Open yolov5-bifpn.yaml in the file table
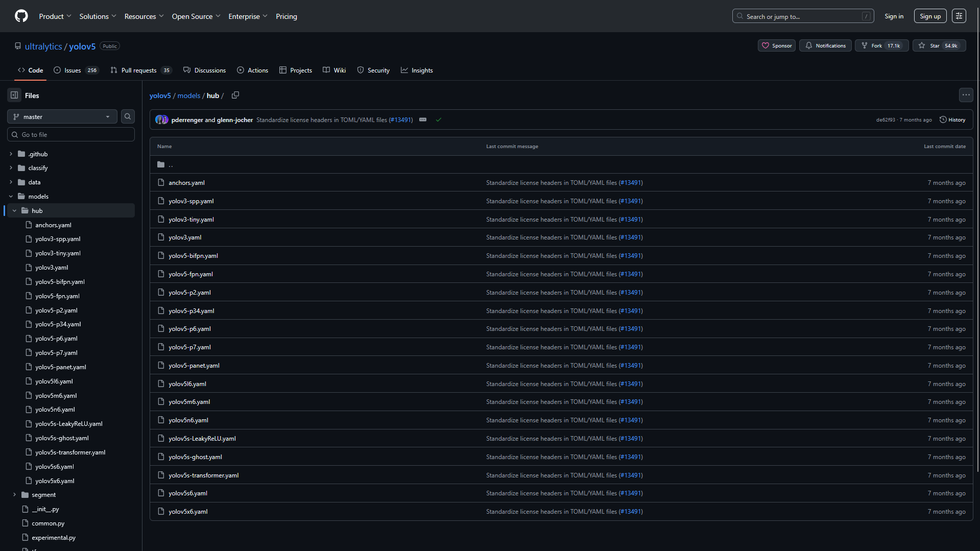The height and width of the screenshot is (551, 980). coord(193,256)
